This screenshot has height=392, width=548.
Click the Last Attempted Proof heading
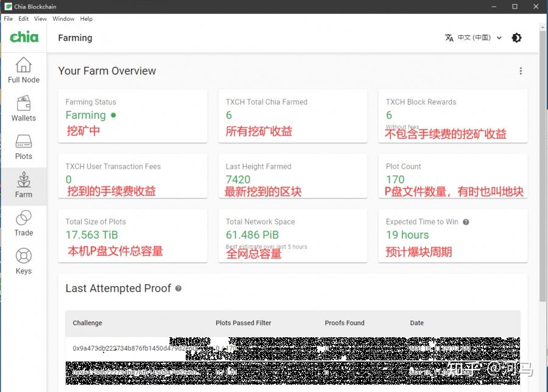[x=118, y=289]
